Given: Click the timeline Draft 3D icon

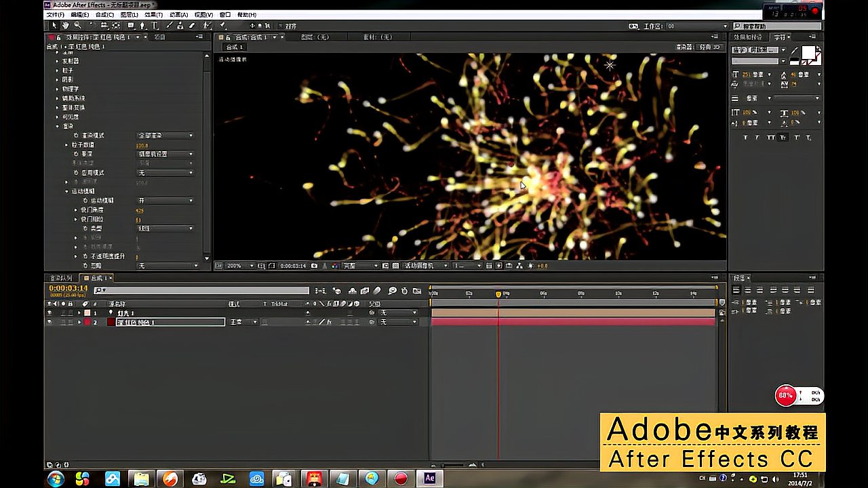Looking at the screenshot, I should click(337, 291).
